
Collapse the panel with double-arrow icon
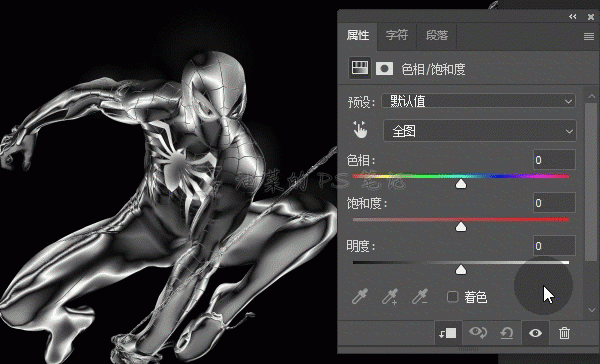click(572, 16)
